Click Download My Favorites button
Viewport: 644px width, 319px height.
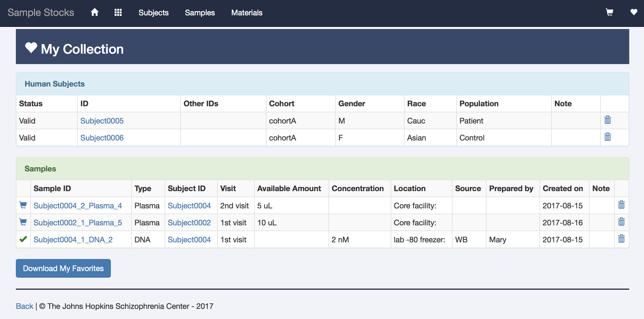click(63, 268)
